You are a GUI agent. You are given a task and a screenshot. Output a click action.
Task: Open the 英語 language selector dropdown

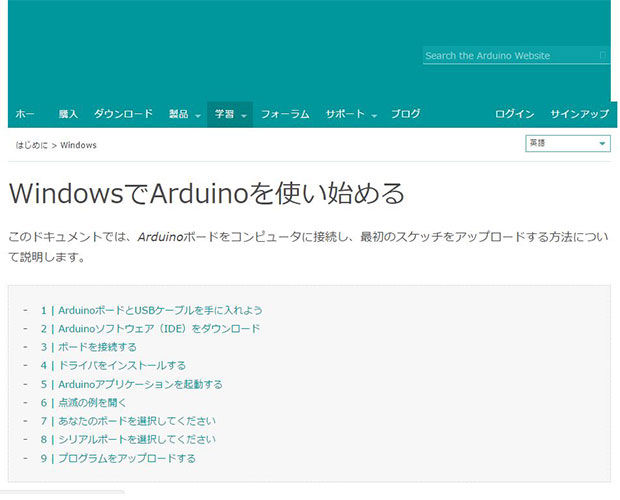(x=568, y=143)
